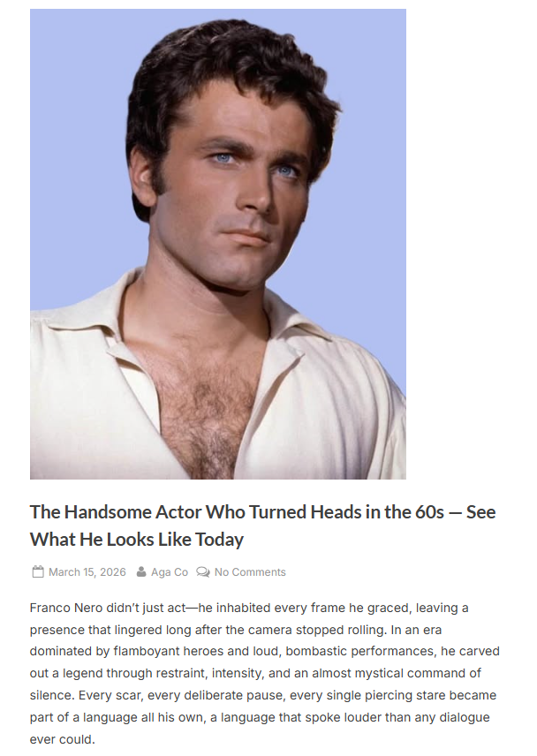Click the author person icon
This screenshot has width=537, height=756.
141,571
